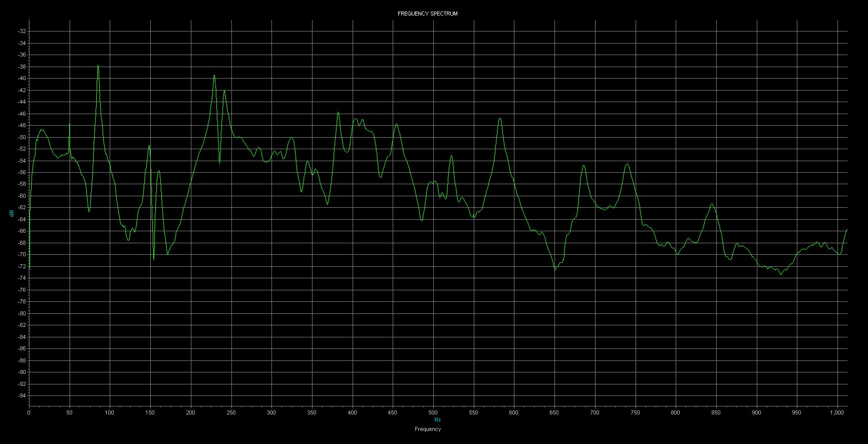Select the 500 Hz x-axis tick label
Screen dimensions: 868x444
433,413
